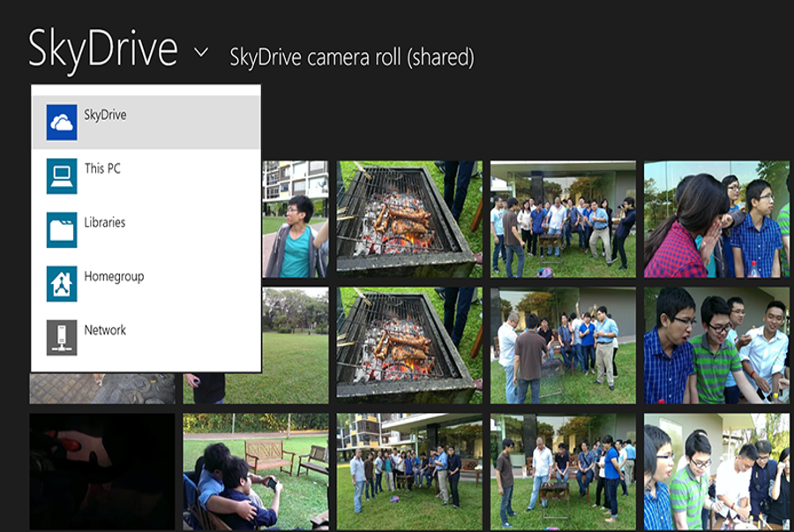Screen dimensions: 794x532
Task: Switch location to Network
Action: coord(146,338)
